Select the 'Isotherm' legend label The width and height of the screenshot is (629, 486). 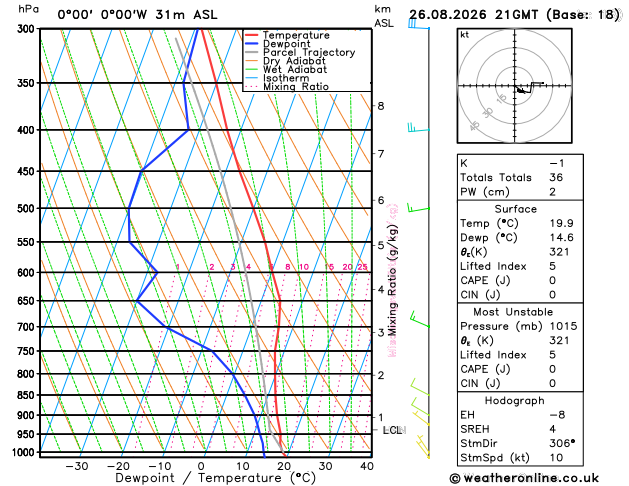coord(286,78)
